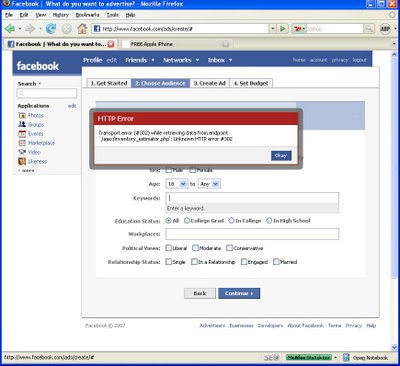Open the minimum Age dropdown showing 18
400x366 pixels.
[x=177, y=184]
